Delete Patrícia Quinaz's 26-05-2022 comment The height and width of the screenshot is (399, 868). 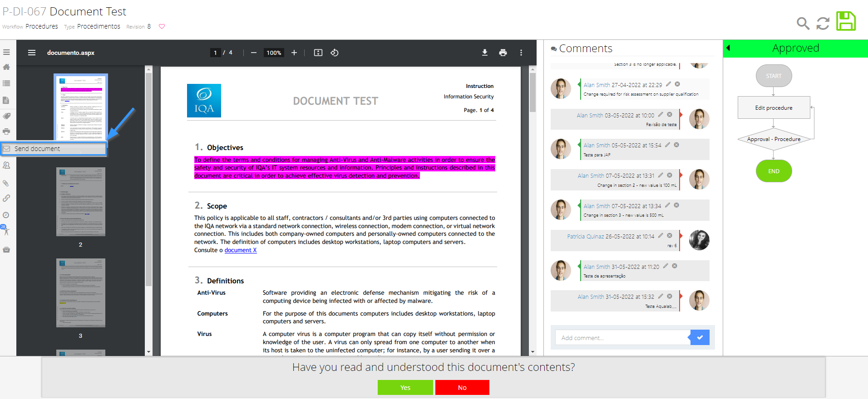click(670, 236)
